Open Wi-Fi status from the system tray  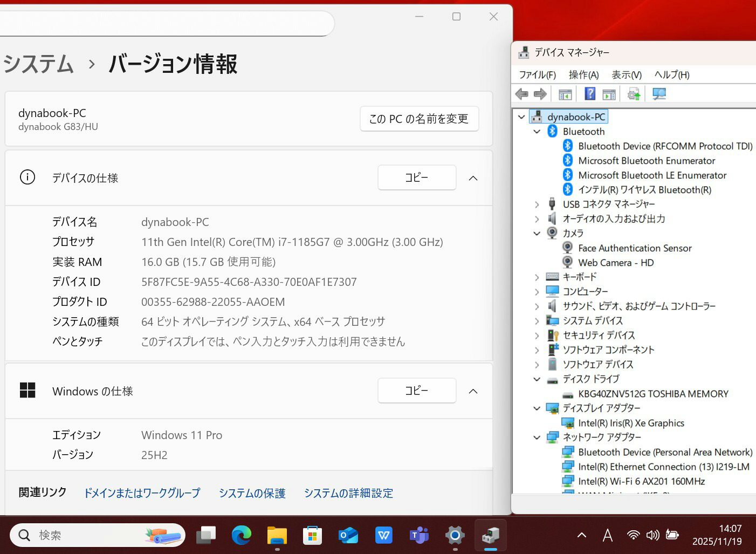(x=633, y=535)
